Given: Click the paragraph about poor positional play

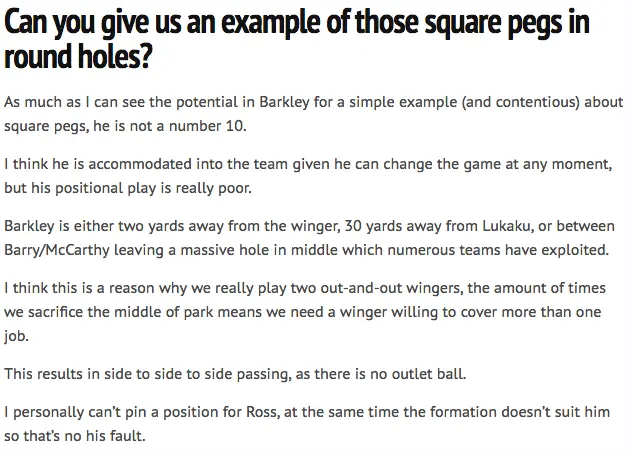Looking at the screenshot, I should click(x=315, y=174).
